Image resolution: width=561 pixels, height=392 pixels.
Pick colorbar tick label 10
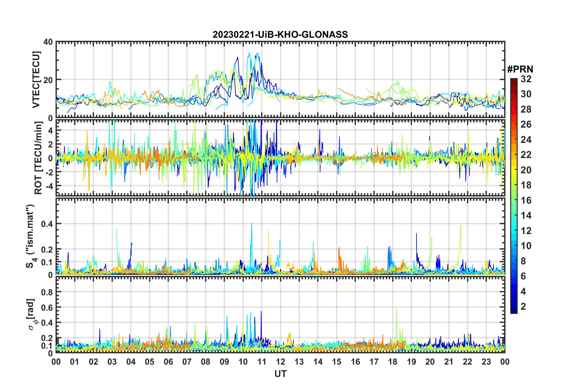(x=526, y=246)
